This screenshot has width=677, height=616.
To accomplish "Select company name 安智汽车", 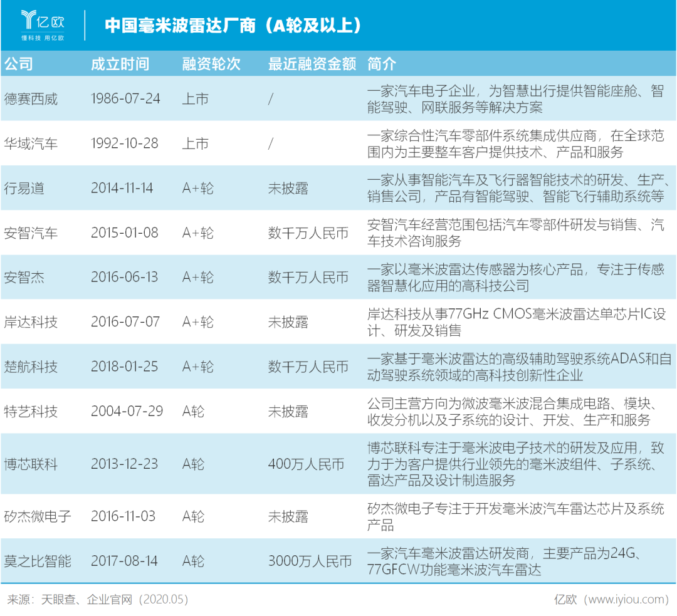I will [x=31, y=233].
